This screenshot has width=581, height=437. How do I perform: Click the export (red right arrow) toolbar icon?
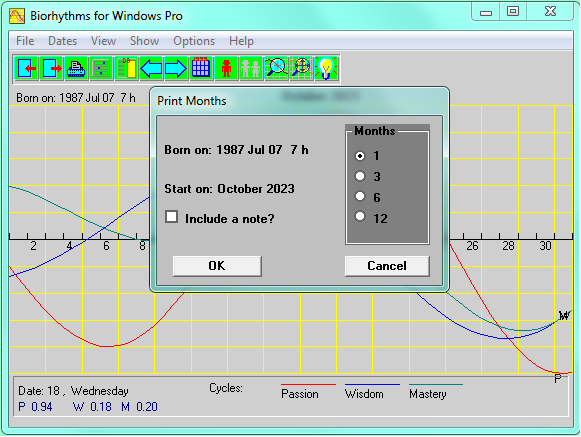pos(51,68)
